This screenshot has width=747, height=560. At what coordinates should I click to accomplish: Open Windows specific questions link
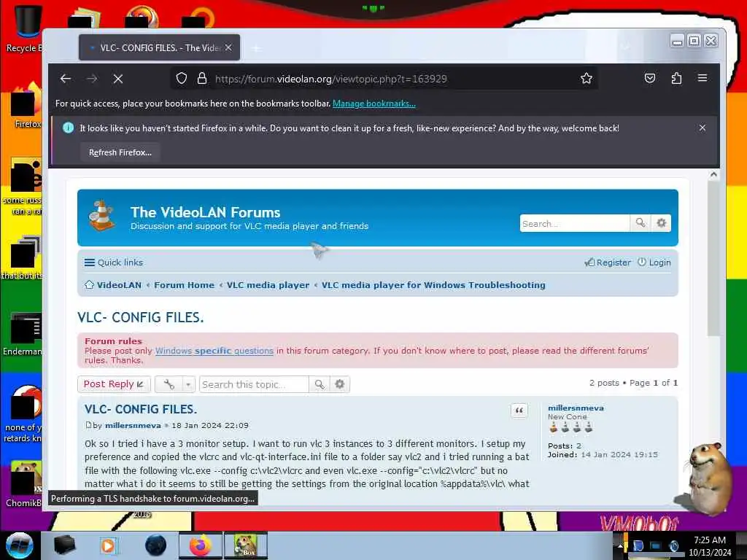(214, 351)
